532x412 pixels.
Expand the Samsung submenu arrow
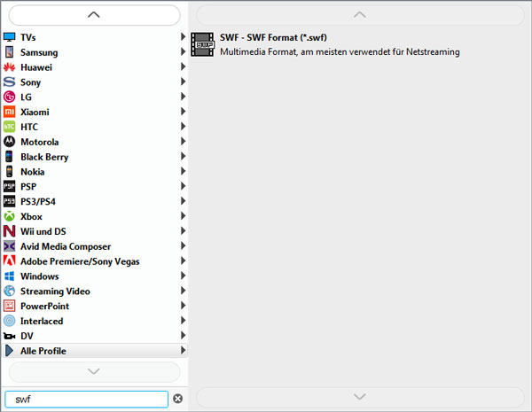[183, 52]
